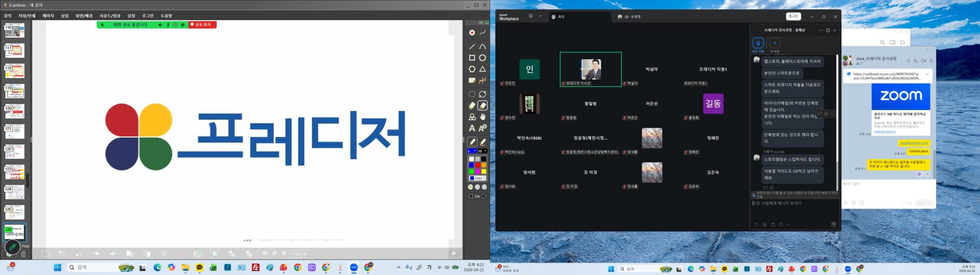Toggle speaker mute on screen share bar
Viewport: 980px width, 275px height.
[x=160, y=25]
